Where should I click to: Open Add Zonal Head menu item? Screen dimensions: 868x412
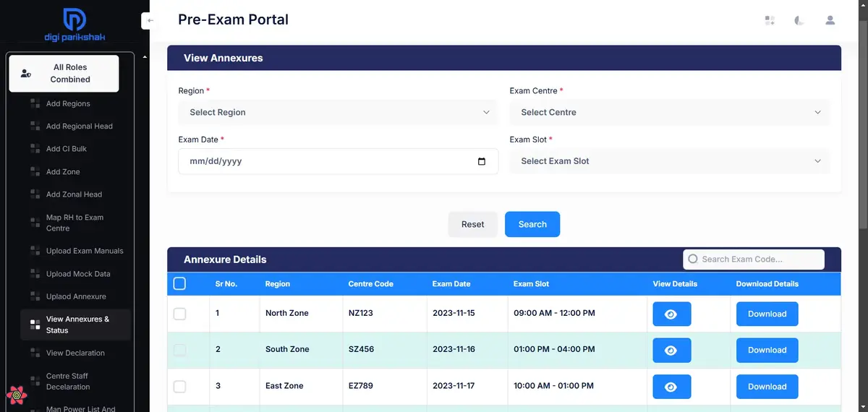pyautogui.click(x=74, y=194)
